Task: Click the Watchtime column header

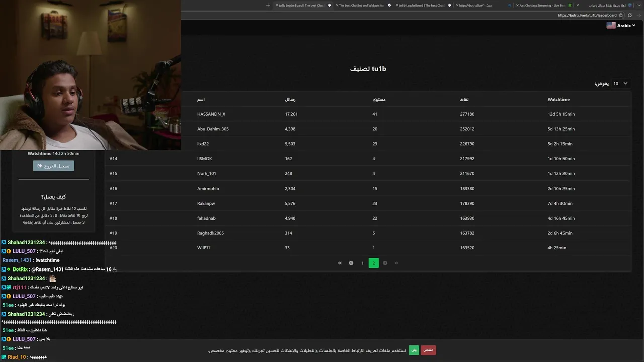Action: 558,100
